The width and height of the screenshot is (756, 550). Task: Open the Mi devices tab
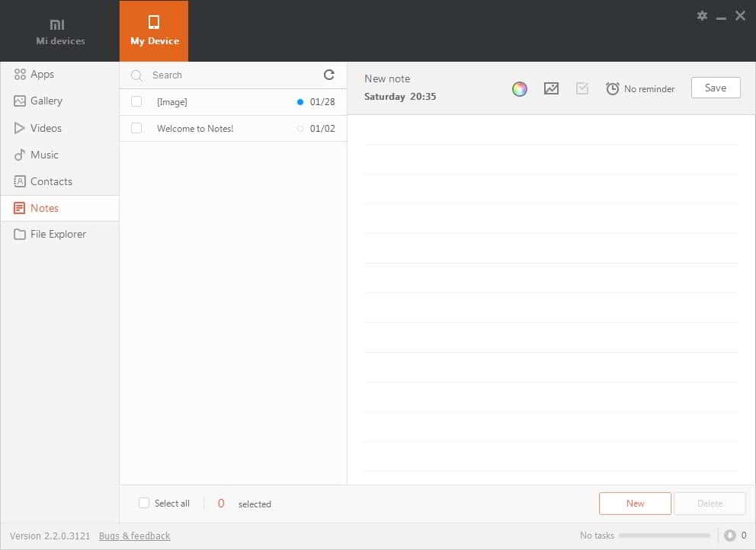click(x=60, y=31)
